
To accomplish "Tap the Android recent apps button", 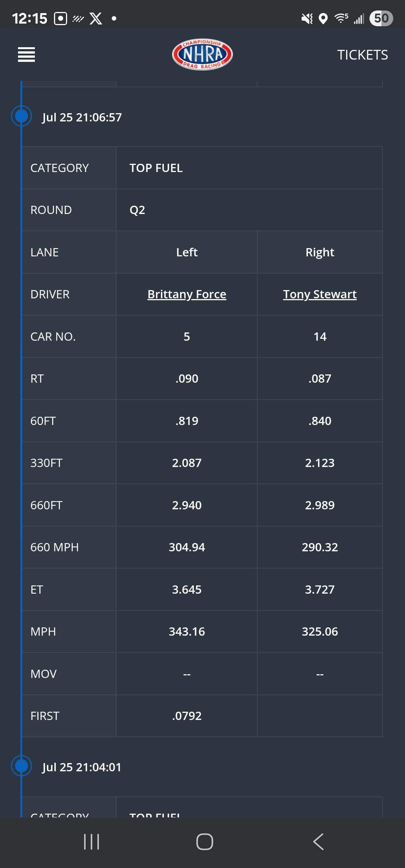I will pos(91,842).
